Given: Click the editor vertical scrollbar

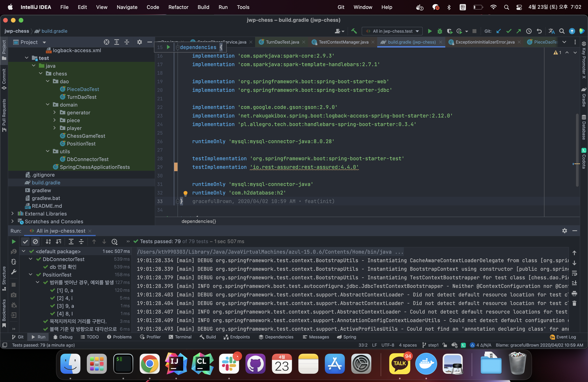Looking at the screenshot, I should click(577, 148).
